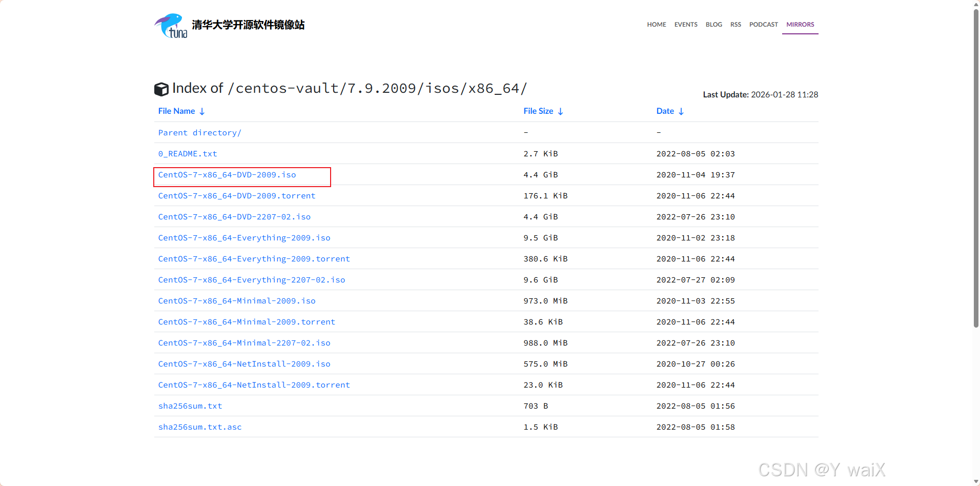Click the 2.7 KiB file size
Screen dimensions: 980x486
[541, 154]
